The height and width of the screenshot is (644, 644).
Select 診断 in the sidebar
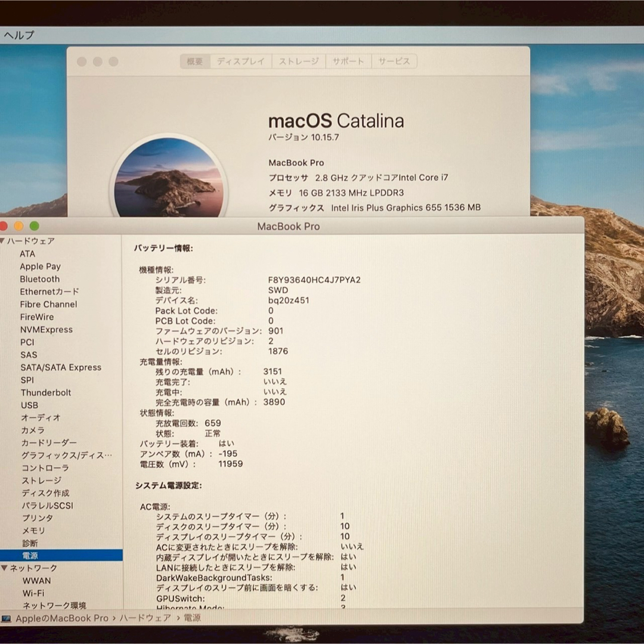tap(30, 543)
